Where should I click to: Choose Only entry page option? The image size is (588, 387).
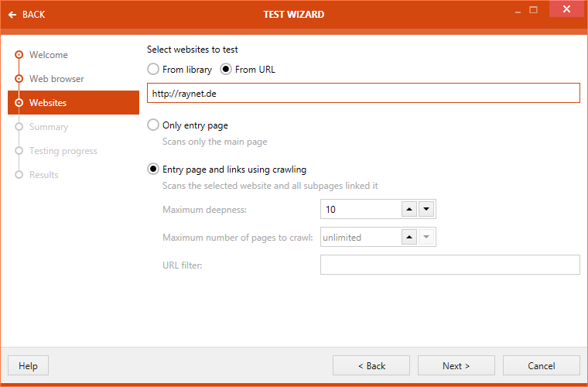[x=153, y=125]
